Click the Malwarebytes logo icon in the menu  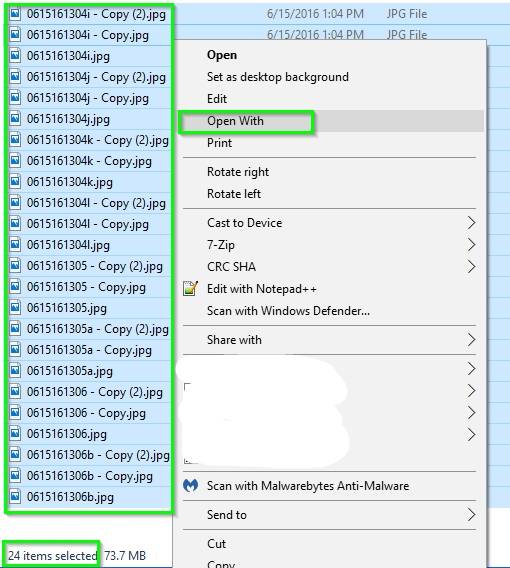191,485
